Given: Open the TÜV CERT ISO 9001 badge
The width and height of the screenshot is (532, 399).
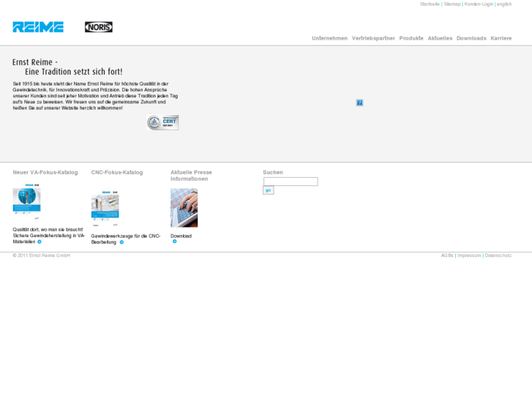Looking at the screenshot, I should coord(163,122).
